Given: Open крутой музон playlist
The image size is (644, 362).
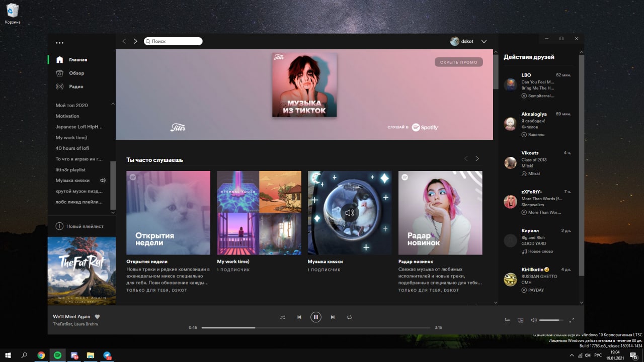Looking at the screenshot, I should (x=79, y=191).
